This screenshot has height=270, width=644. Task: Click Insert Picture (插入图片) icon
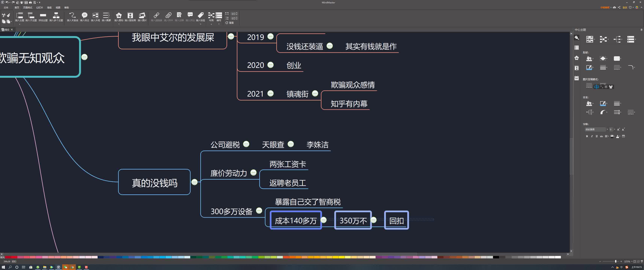142,17
